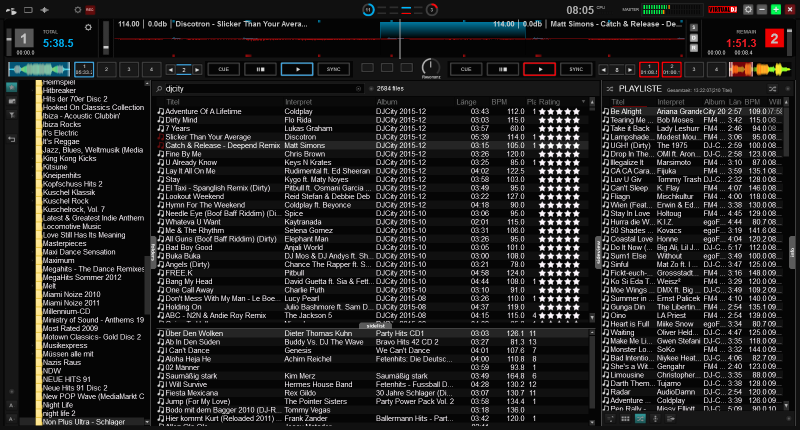This screenshot has width=800, height=430.
Task: Click the D button on deck 2
Action: 693,38
